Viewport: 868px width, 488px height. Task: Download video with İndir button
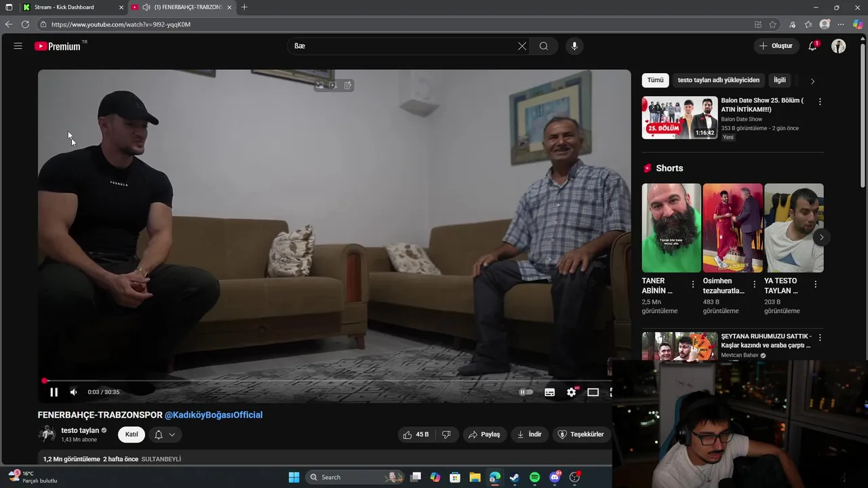click(530, 434)
